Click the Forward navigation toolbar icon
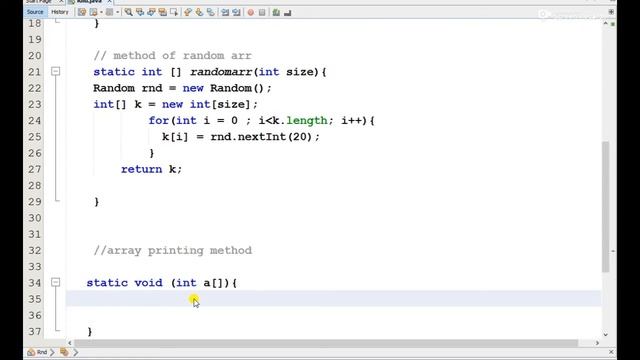640x360 pixels. pyautogui.click(x=109, y=12)
